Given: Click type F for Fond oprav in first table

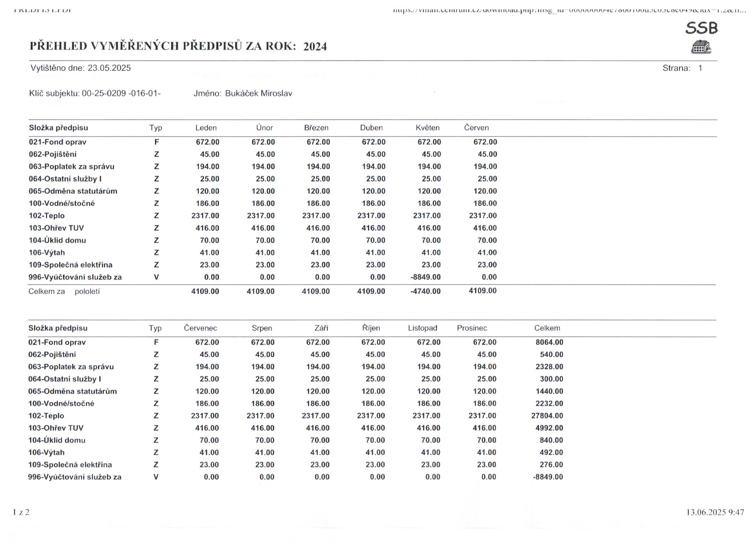Looking at the screenshot, I should 157,142.
